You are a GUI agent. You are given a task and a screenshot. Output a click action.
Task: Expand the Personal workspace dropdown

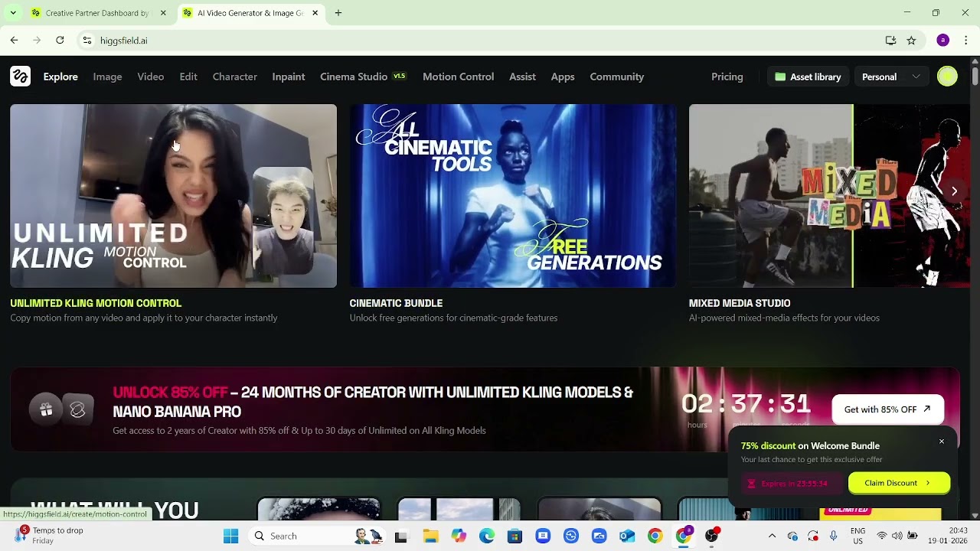[891, 77]
